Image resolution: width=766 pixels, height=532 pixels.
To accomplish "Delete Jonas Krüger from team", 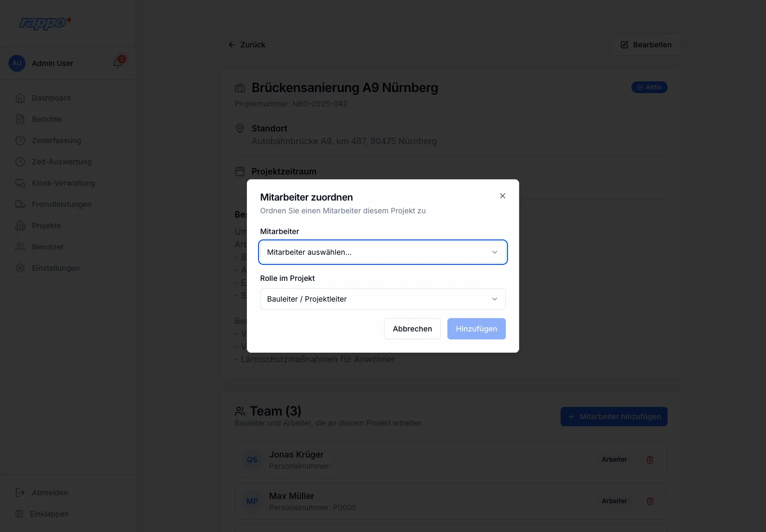I will tap(650, 460).
